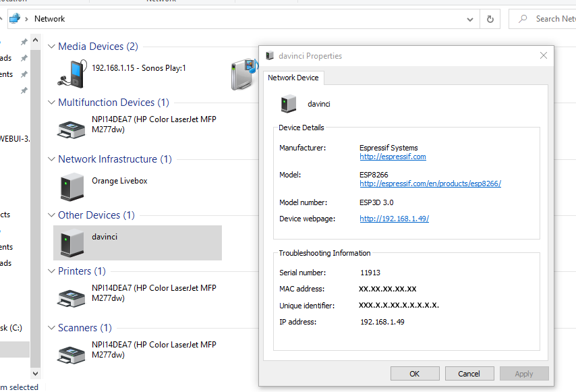The image size is (576, 392).
Task: Open the address bar history dropdown
Action: (x=470, y=19)
